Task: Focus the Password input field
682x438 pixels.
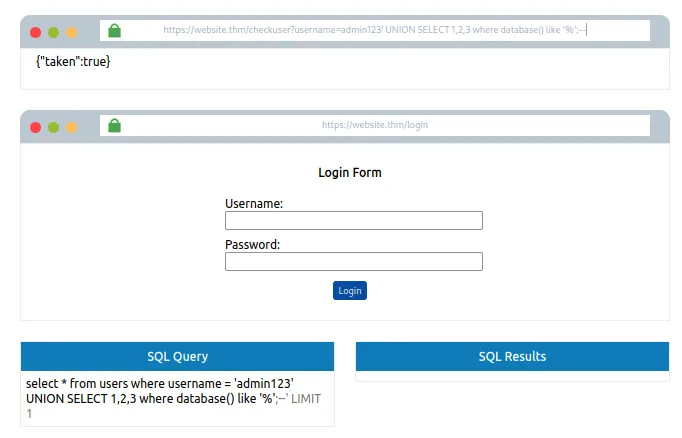Action: 354,261
